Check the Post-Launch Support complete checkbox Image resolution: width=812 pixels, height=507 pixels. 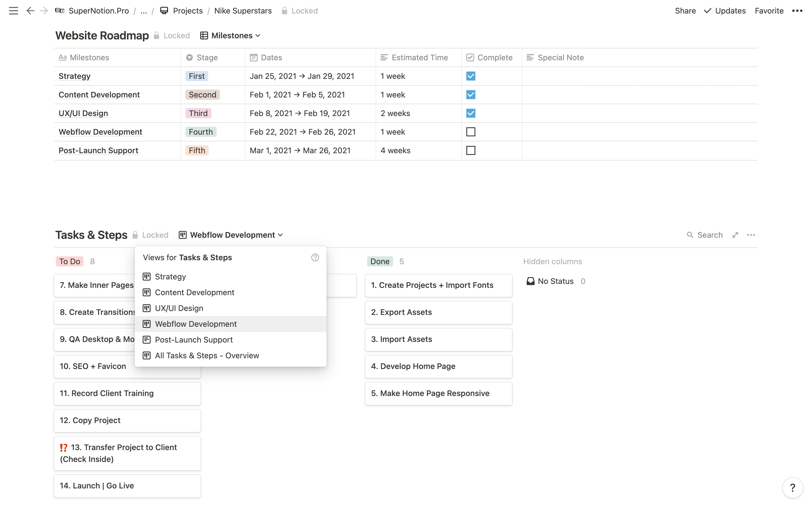coord(470,151)
